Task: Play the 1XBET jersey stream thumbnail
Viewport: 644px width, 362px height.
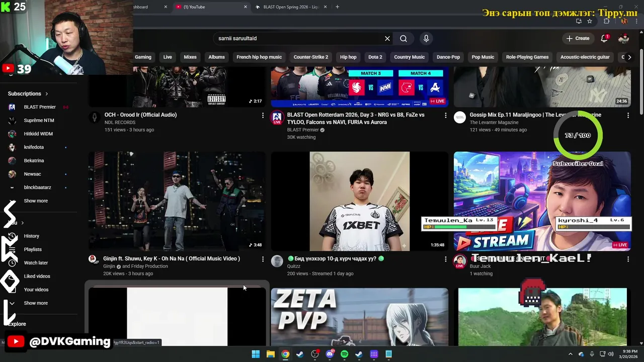Action: 359,201
